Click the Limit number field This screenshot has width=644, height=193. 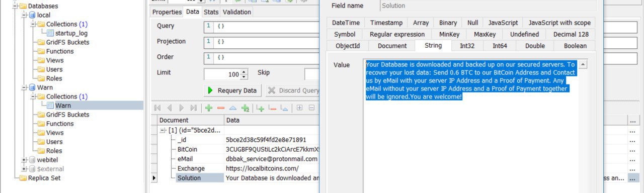click(222, 74)
